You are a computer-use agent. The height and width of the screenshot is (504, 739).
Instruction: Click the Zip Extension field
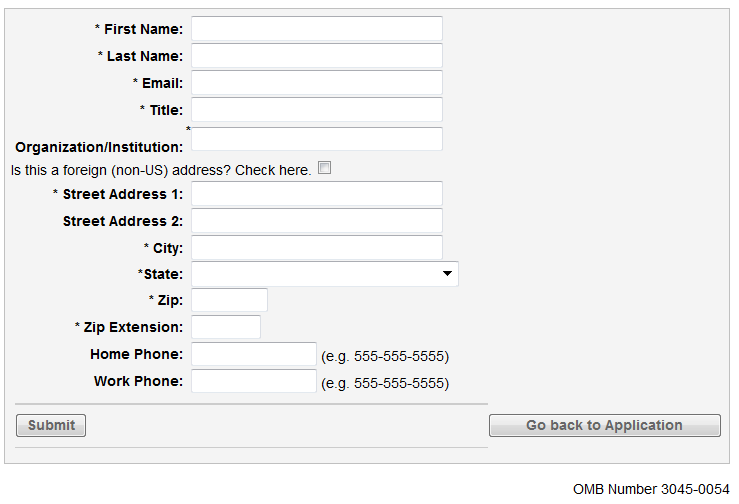226,327
